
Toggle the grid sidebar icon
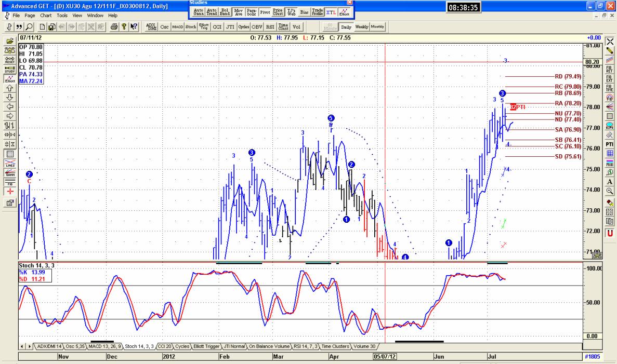click(x=10, y=154)
